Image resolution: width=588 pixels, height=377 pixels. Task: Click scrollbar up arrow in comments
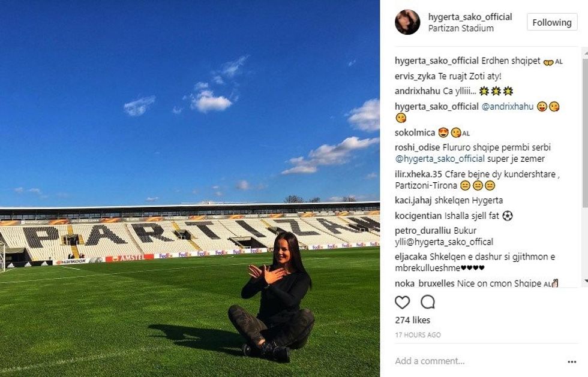[585, 54]
